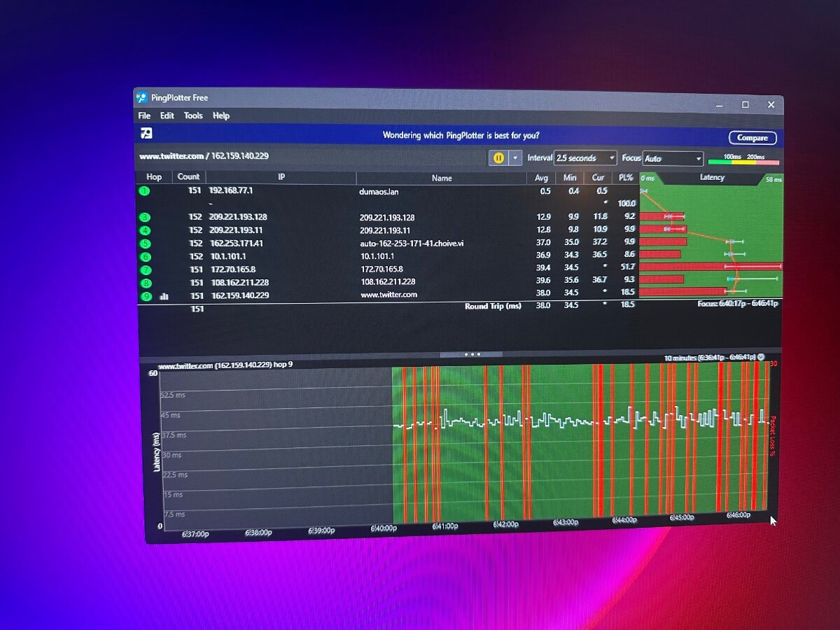Click the PingPlotter logo in the banner
Viewport: 840px width, 630px height.
tap(146, 134)
